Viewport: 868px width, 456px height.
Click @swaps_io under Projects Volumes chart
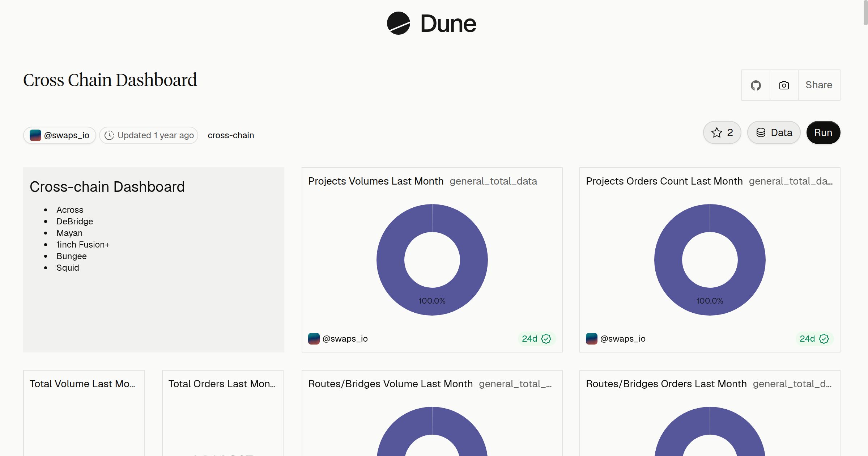tap(345, 339)
